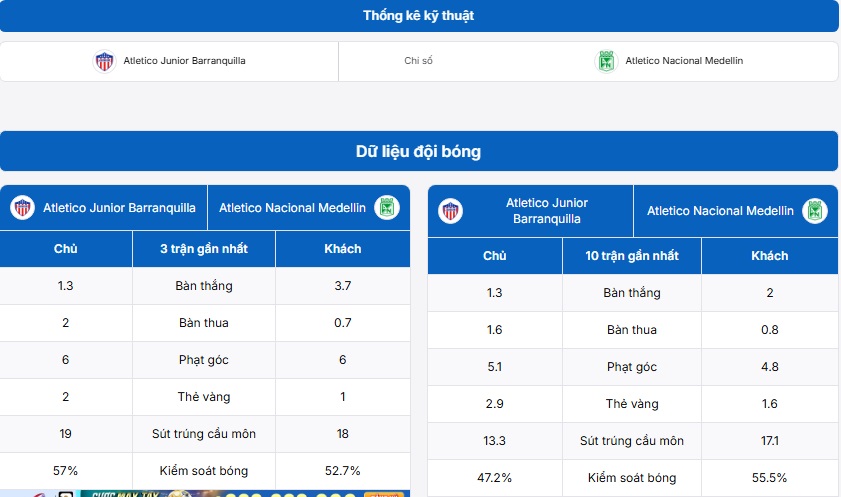841x497 pixels.
Task: Click the Atletico Junior crest in the Thống kê kỹ thuật row
Action: tap(105, 61)
